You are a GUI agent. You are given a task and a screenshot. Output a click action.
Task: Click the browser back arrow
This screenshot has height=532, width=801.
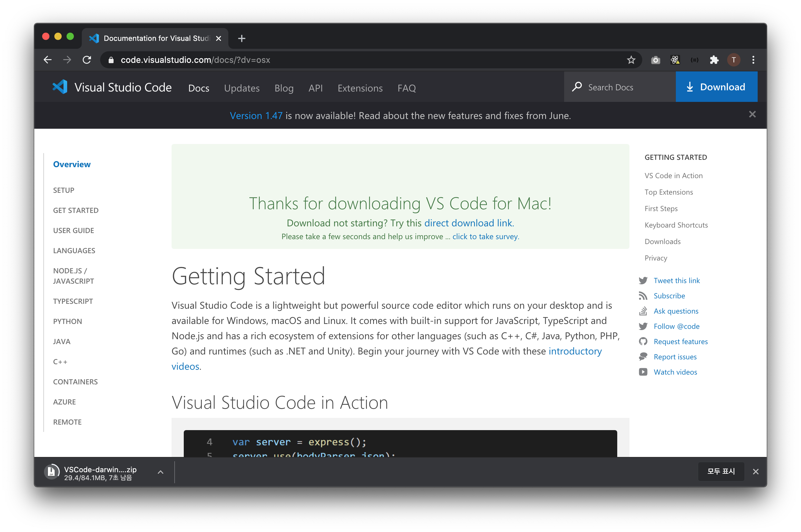click(x=48, y=60)
